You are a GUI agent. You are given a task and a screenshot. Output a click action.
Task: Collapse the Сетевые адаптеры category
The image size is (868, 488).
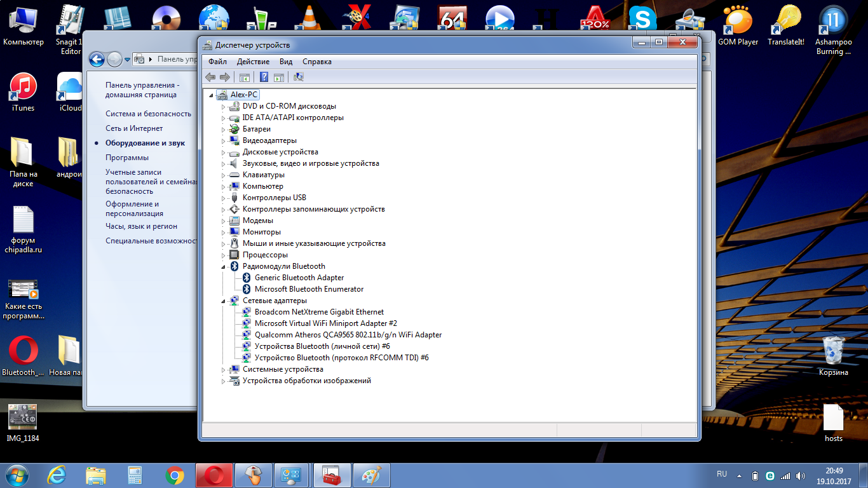[223, 301]
